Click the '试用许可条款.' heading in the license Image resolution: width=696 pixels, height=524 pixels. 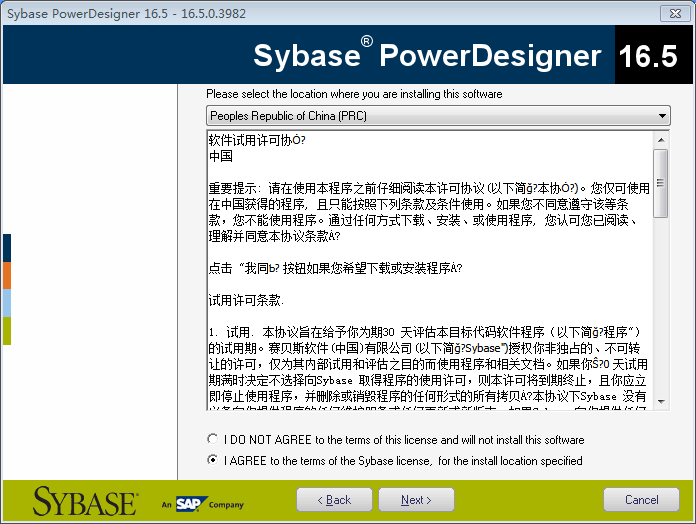pyautogui.click(x=246, y=300)
